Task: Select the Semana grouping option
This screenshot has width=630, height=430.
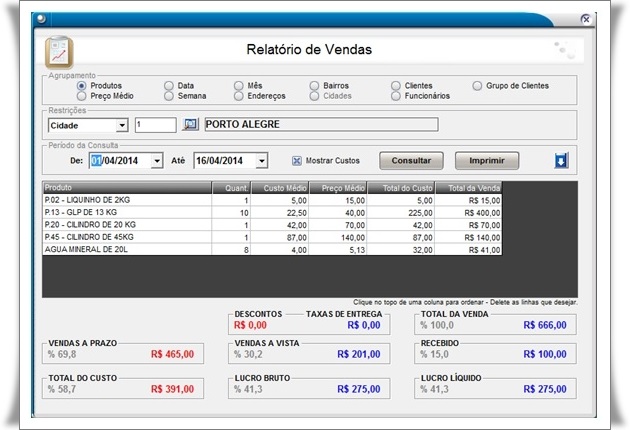Action: [x=169, y=96]
